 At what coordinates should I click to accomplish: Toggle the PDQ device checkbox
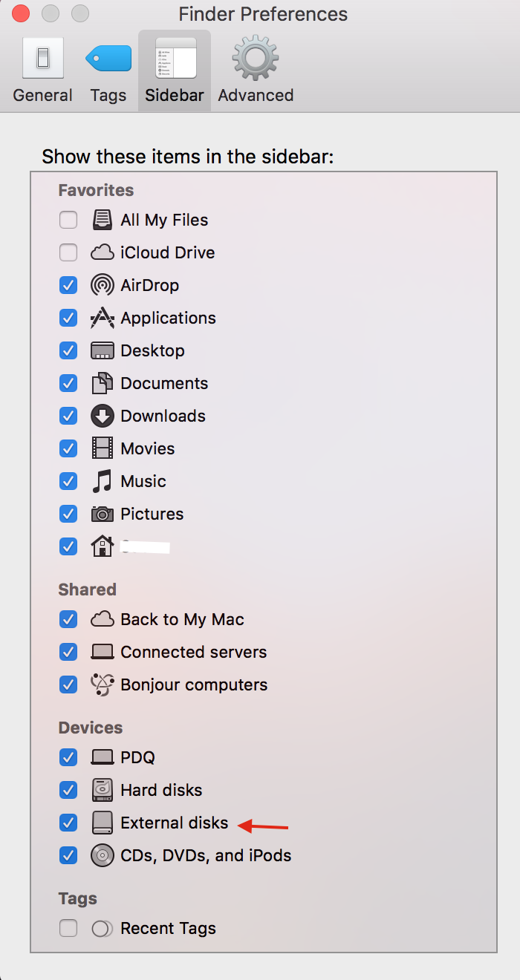point(68,757)
